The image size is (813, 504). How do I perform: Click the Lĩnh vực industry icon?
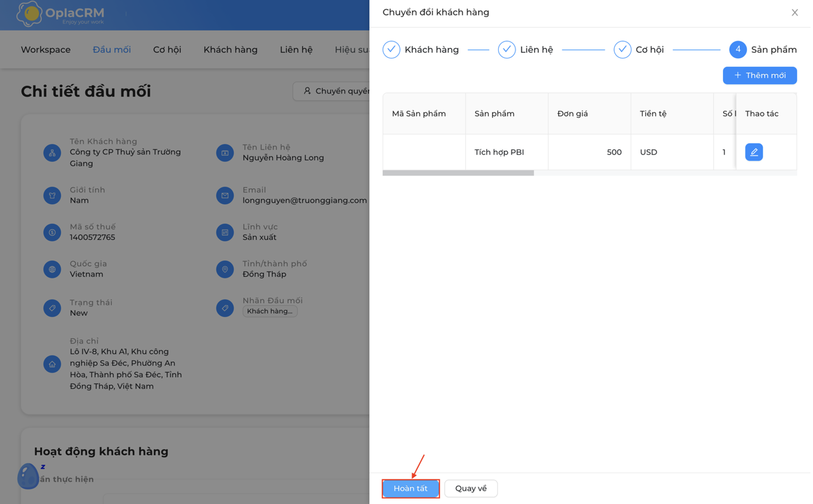225,233
